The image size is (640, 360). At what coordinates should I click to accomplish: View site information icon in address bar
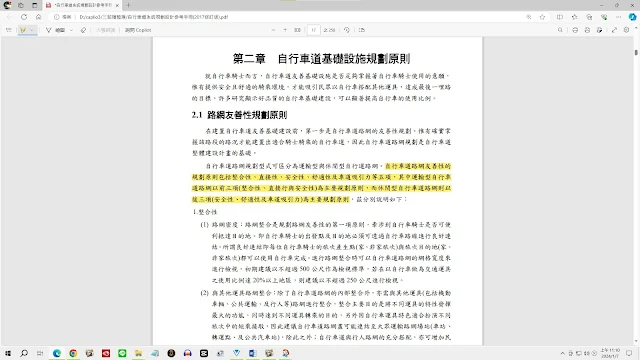(57, 17)
